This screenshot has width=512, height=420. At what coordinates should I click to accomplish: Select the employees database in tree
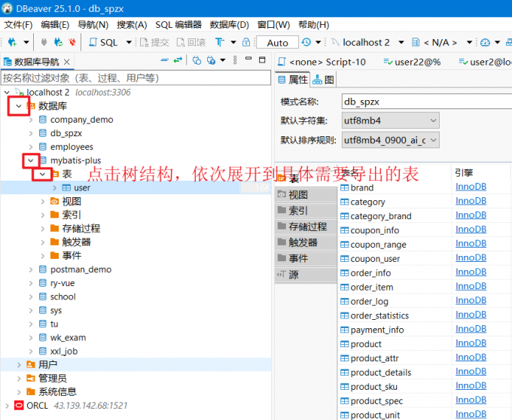tap(72, 148)
